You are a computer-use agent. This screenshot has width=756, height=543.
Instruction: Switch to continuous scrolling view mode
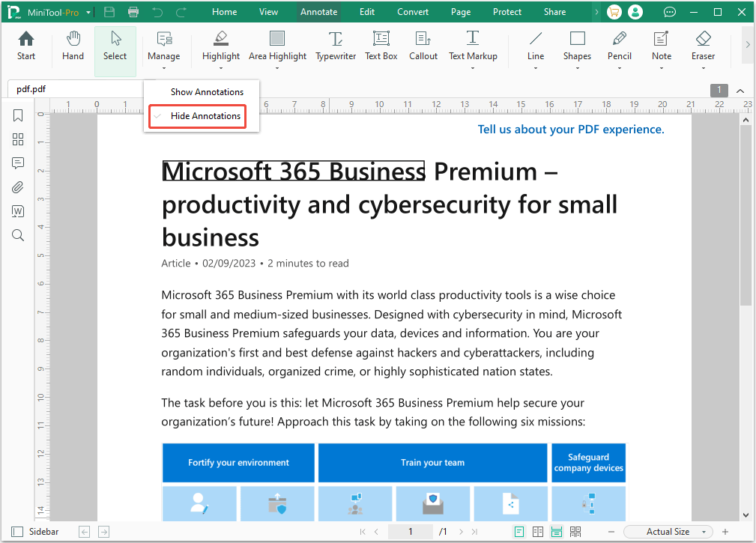coord(556,531)
